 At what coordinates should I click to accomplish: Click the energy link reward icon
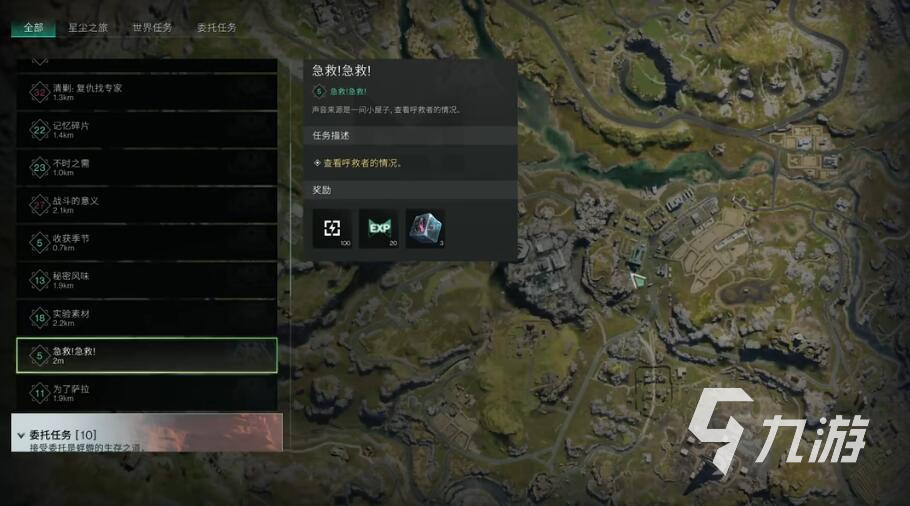332,229
